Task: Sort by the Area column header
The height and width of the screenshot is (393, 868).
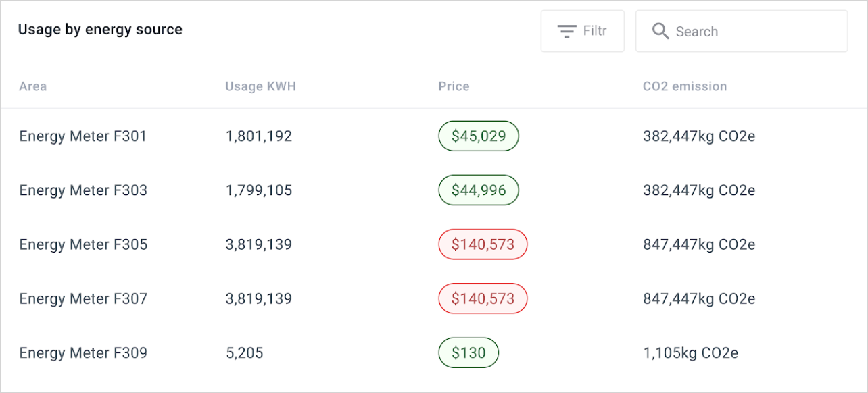Action: tap(33, 86)
